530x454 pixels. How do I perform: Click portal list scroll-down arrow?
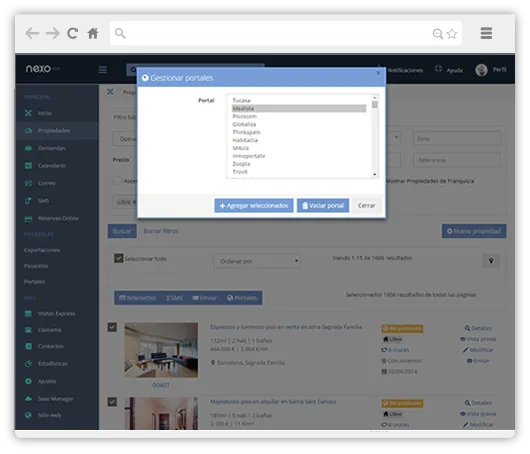point(375,174)
